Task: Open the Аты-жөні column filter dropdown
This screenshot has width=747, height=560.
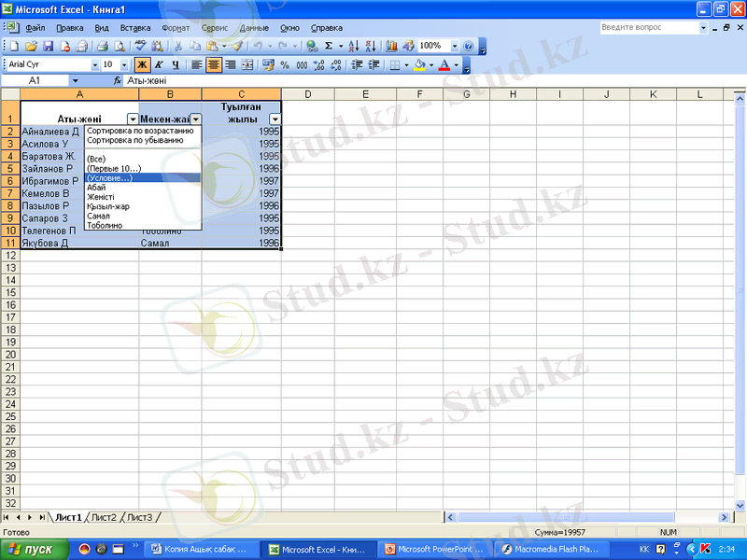Action: [x=132, y=119]
